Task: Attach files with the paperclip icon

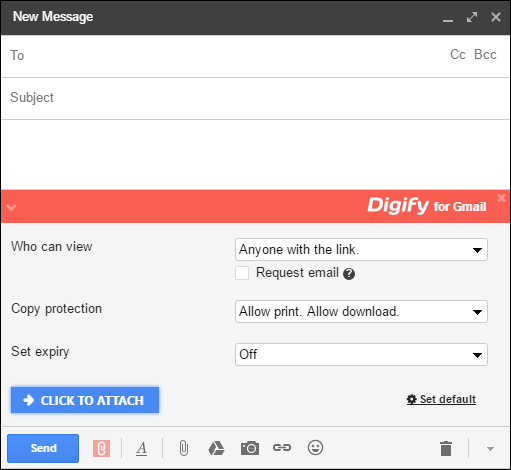Action: point(184,448)
